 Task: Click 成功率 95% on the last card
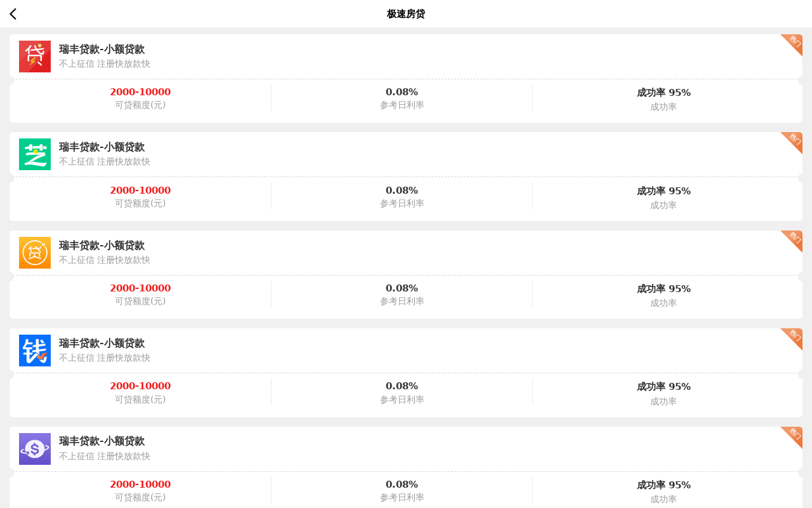(x=663, y=485)
